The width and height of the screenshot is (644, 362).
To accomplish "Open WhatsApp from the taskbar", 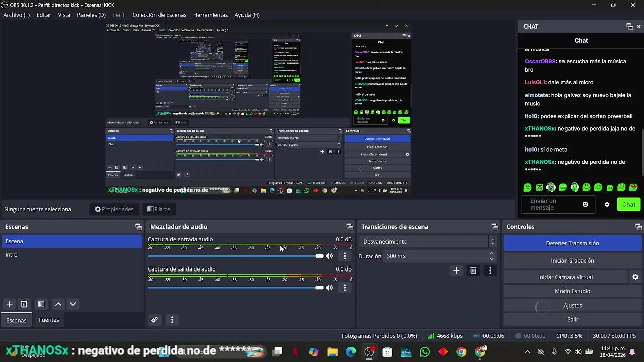I will pyautogui.click(x=424, y=352).
